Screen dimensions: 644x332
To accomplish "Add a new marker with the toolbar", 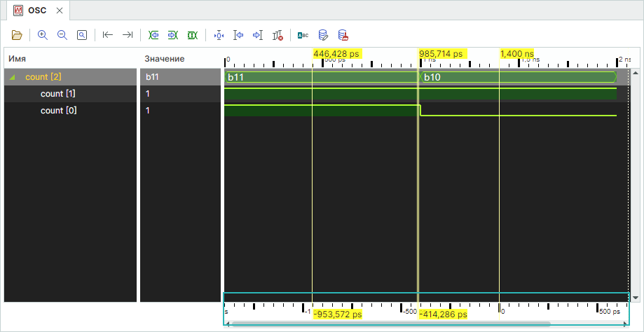I will (219, 35).
